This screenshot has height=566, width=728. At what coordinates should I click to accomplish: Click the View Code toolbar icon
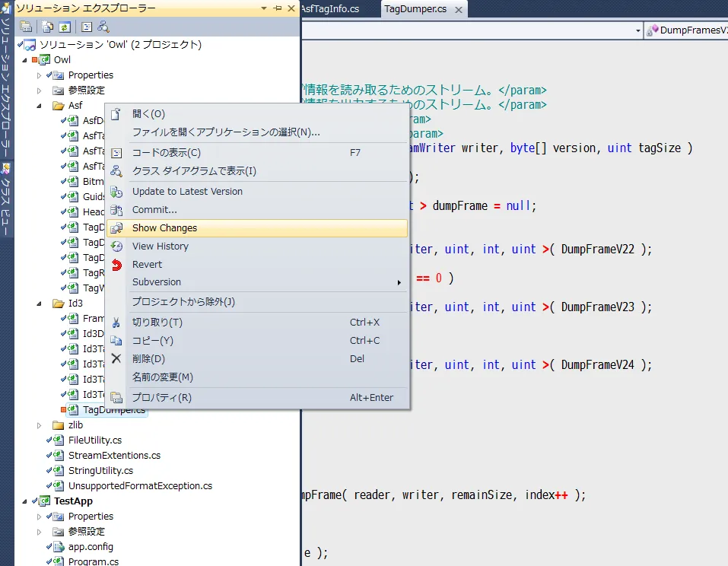tap(86, 27)
